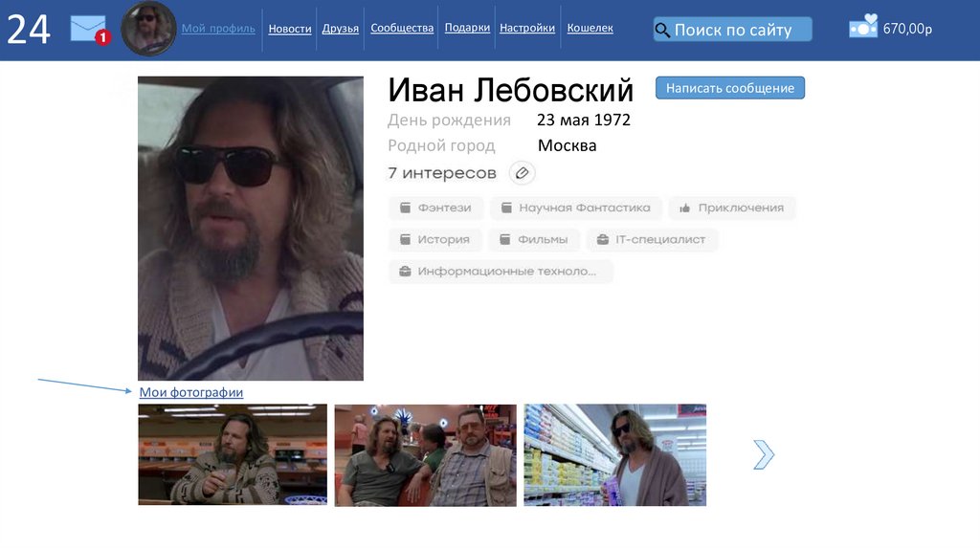This screenshot has height=549, width=980.
Task: Open Настройки in the top navigation
Action: 527,28
